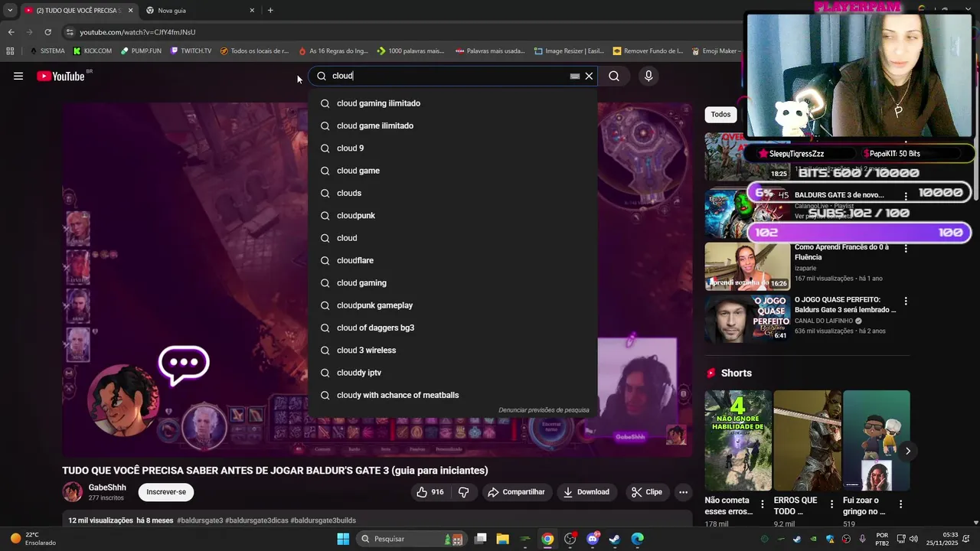This screenshot has width=980, height=551.
Task: Open the tab search dropdown arrow
Action: click(10, 11)
